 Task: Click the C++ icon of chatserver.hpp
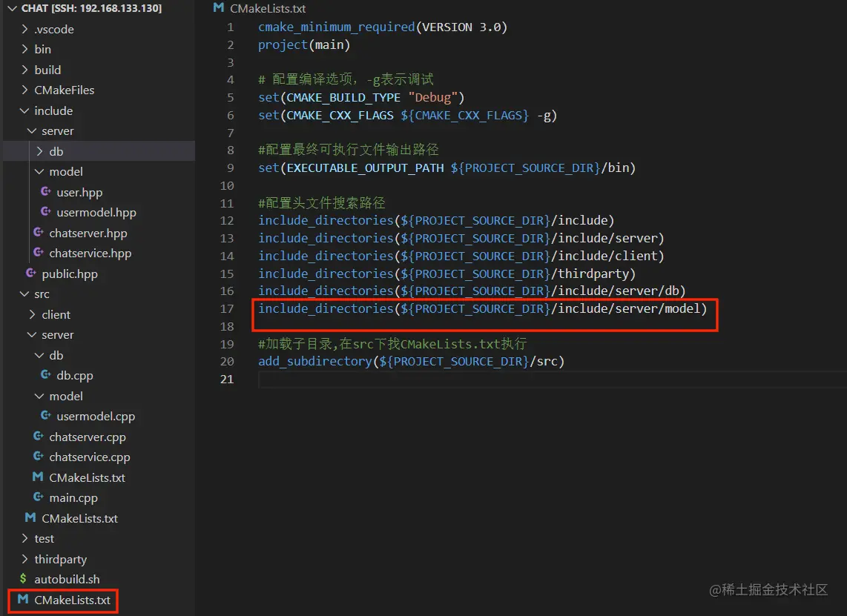coord(39,232)
